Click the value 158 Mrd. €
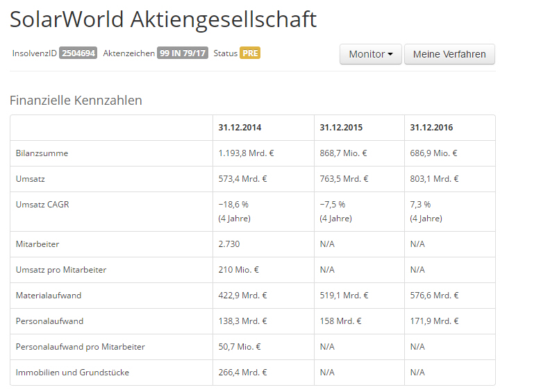Viewport: 541px width, 392px height. [x=340, y=321]
